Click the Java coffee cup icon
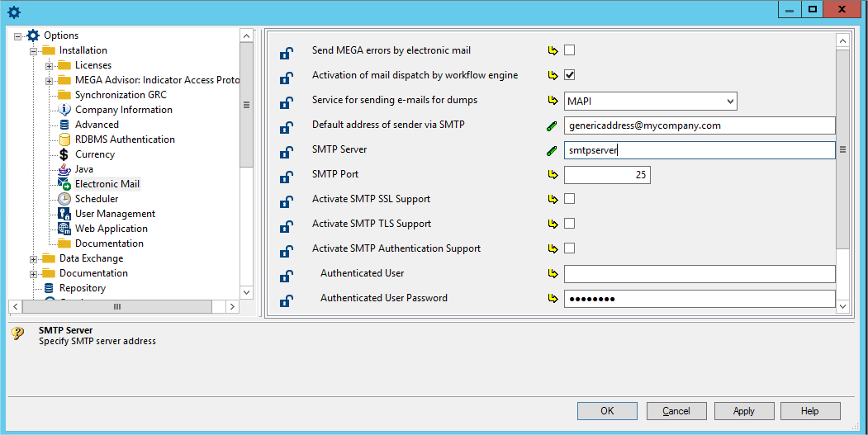868x435 pixels. click(64, 169)
